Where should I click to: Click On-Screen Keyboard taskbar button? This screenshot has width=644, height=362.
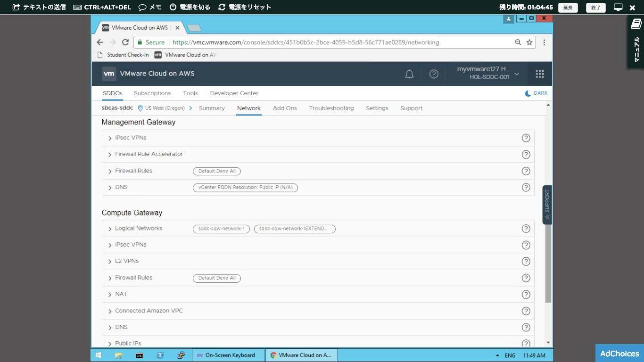229,355
